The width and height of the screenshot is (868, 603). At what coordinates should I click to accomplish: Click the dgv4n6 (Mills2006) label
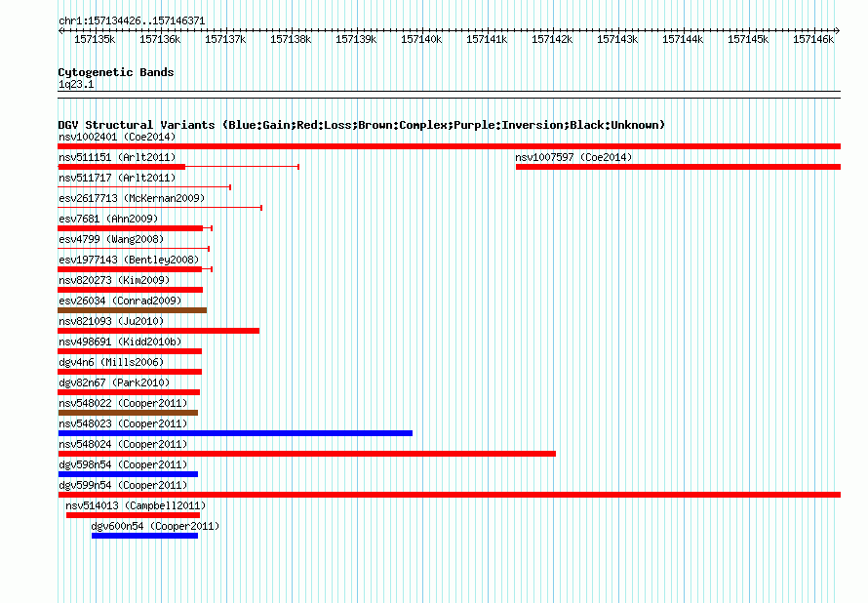point(111,362)
